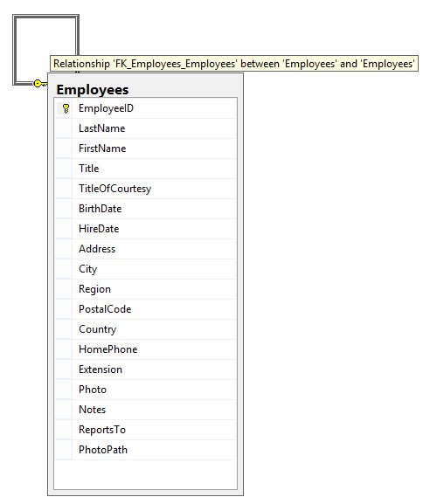Click the row selector beside LastName
Screen dimensions: 430x504
coord(63,128)
